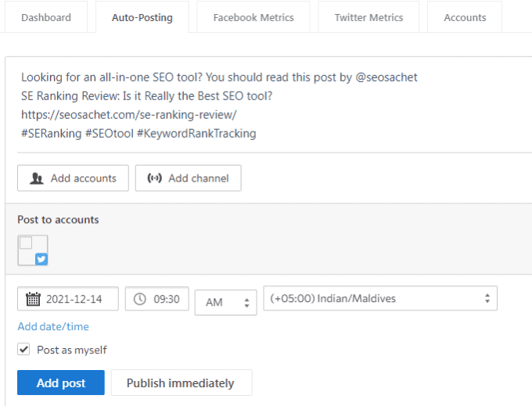
Task: Click the https://seosachet.com/se-ranking-review/ URL text
Action: pos(129,115)
